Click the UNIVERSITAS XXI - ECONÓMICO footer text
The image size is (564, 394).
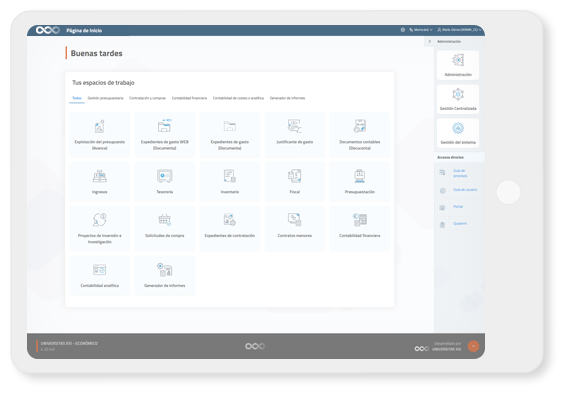[x=69, y=343]
